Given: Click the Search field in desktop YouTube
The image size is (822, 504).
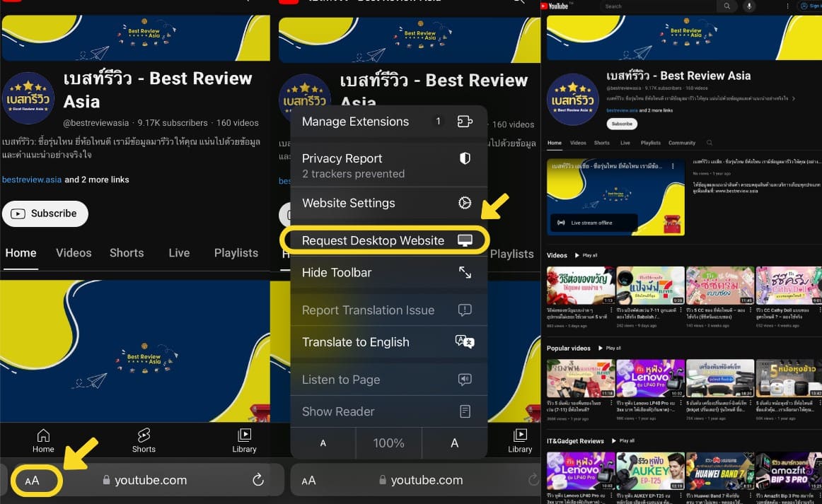Looking at the screenshot, I should [x=658, y=6].
